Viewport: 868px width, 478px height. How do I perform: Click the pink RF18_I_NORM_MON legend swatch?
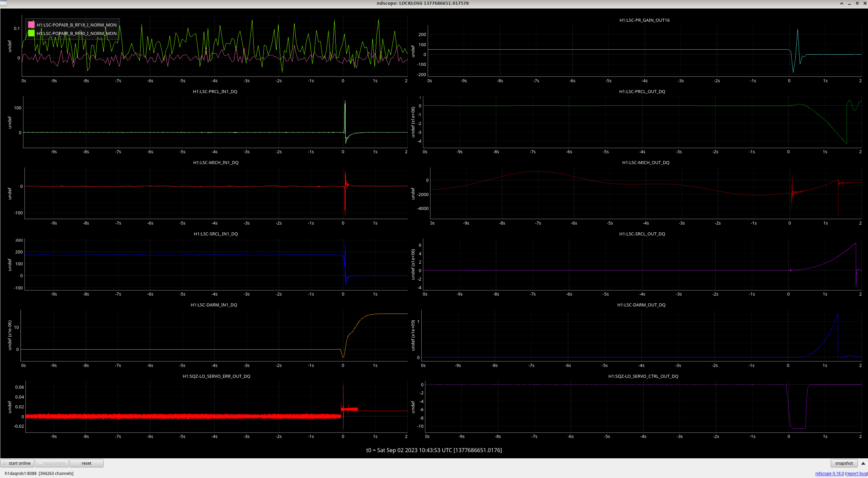[31, 25]
